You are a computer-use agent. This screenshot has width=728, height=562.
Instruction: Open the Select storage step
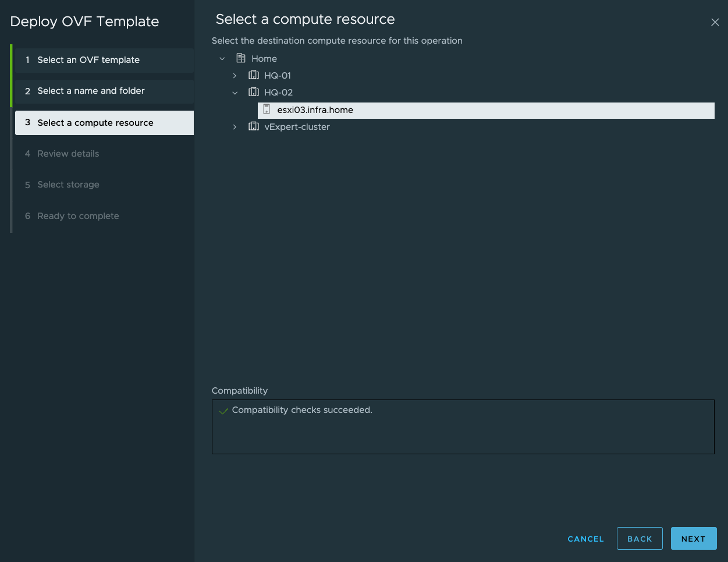(67, 185)
